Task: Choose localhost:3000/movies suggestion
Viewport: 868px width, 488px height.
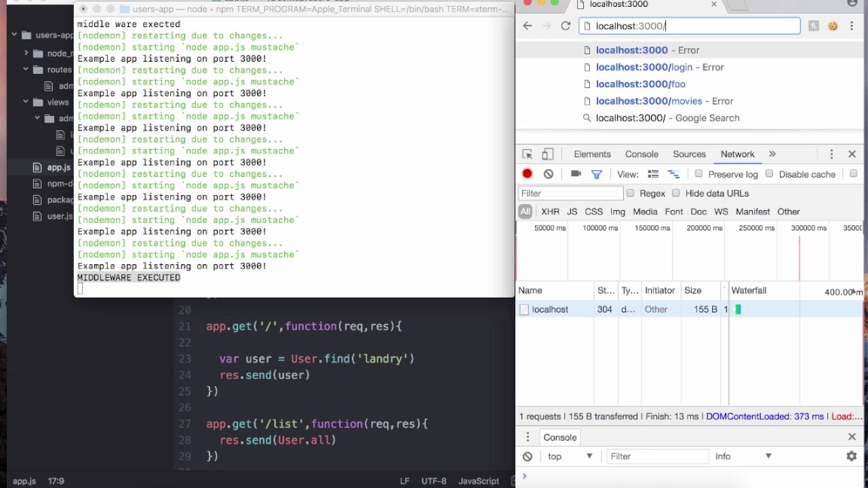Action: click(690, 101)
